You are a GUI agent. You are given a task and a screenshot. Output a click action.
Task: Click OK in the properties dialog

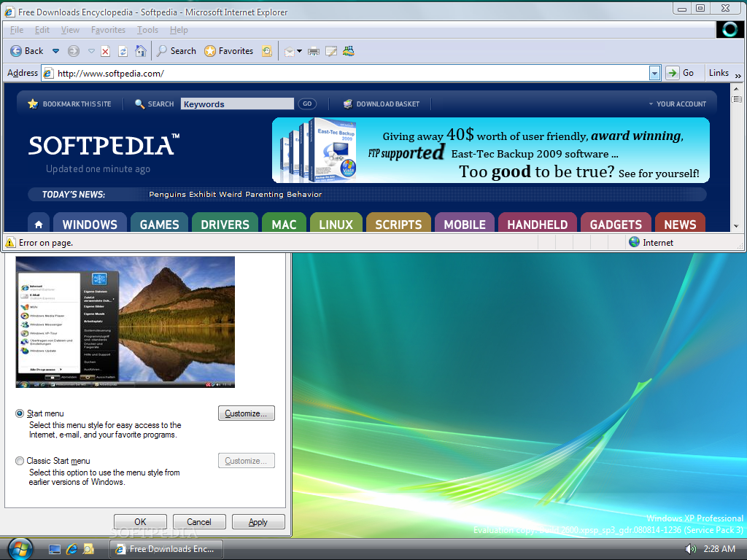(140, 522)
